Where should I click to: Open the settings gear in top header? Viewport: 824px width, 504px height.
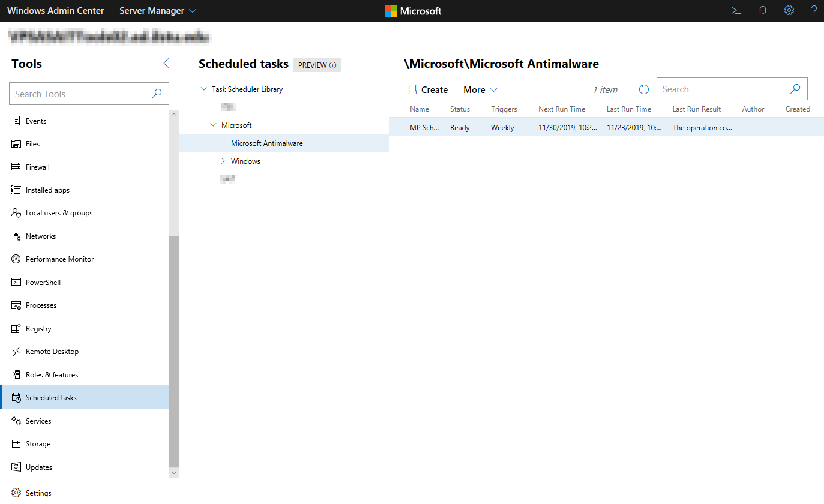click(789, 10)
